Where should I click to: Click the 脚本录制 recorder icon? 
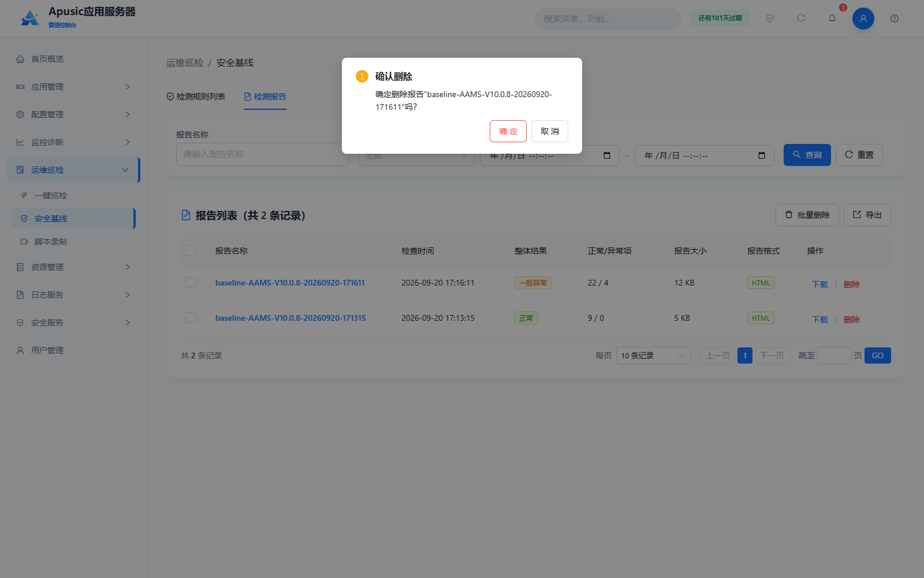pyautogui.click(x=24, y=242)
